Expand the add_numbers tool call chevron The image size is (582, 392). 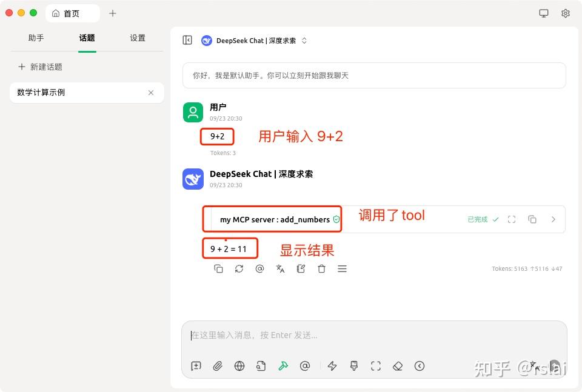553,219
